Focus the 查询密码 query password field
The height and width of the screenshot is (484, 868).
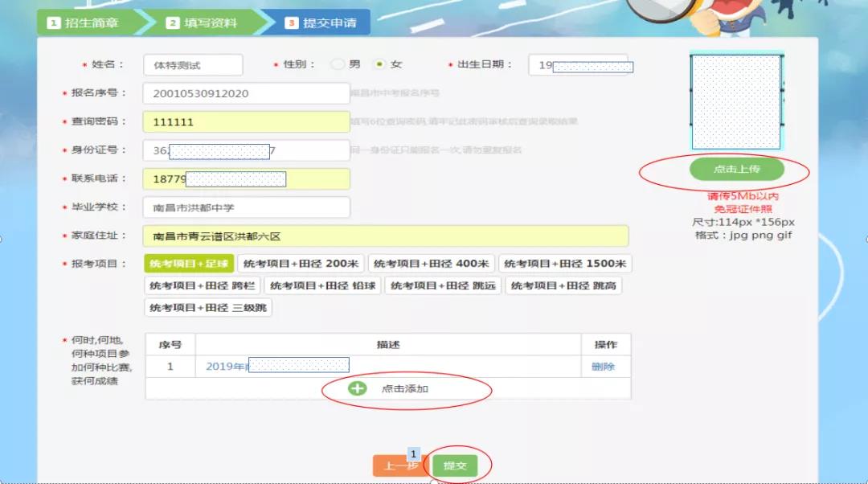coord(247,122)
